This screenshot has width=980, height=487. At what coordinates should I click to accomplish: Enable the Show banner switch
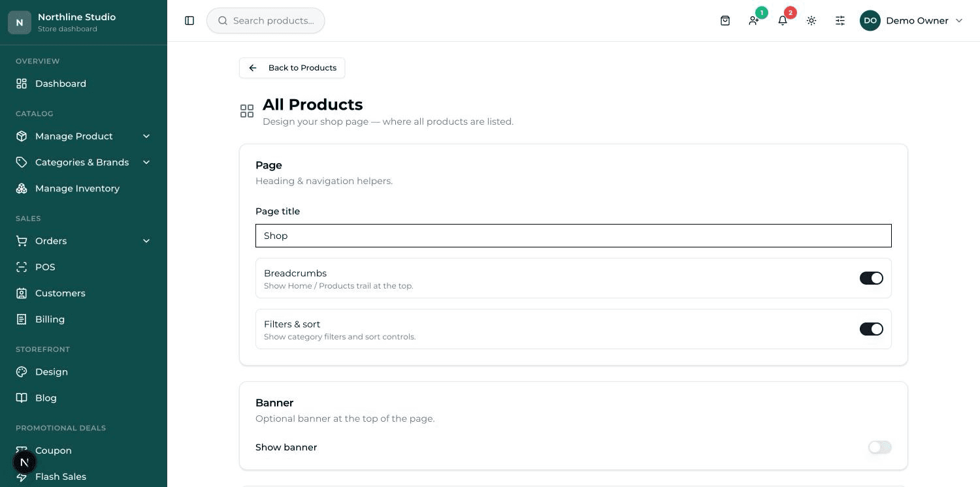point(880,447)
